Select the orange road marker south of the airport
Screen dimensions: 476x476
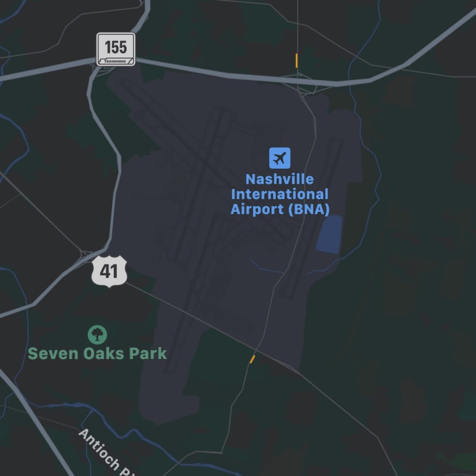(x=252, y=359)
